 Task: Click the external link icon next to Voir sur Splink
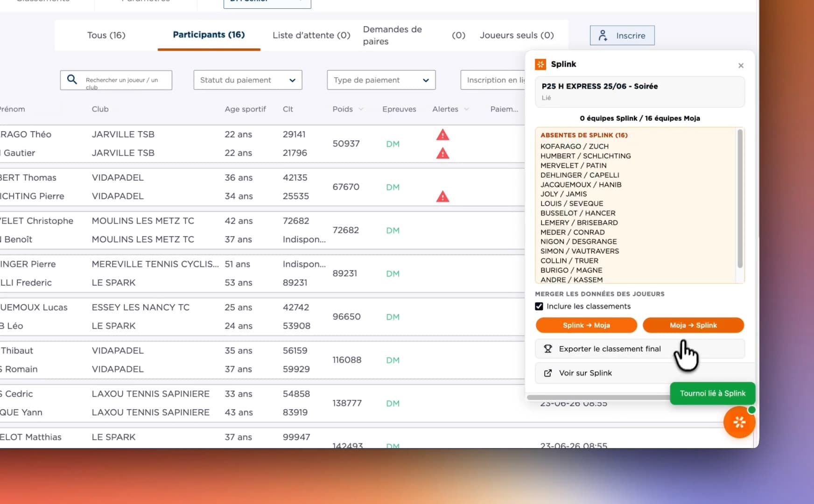point(548,373)
